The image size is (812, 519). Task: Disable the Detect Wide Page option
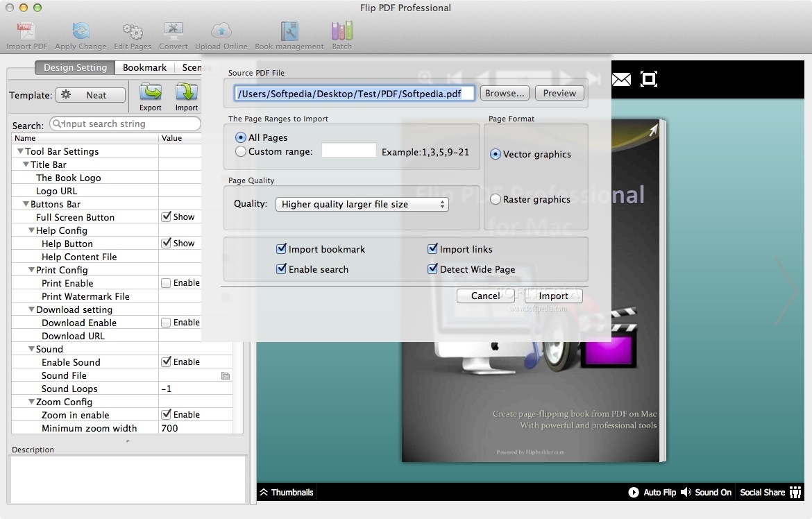point(432,269)
